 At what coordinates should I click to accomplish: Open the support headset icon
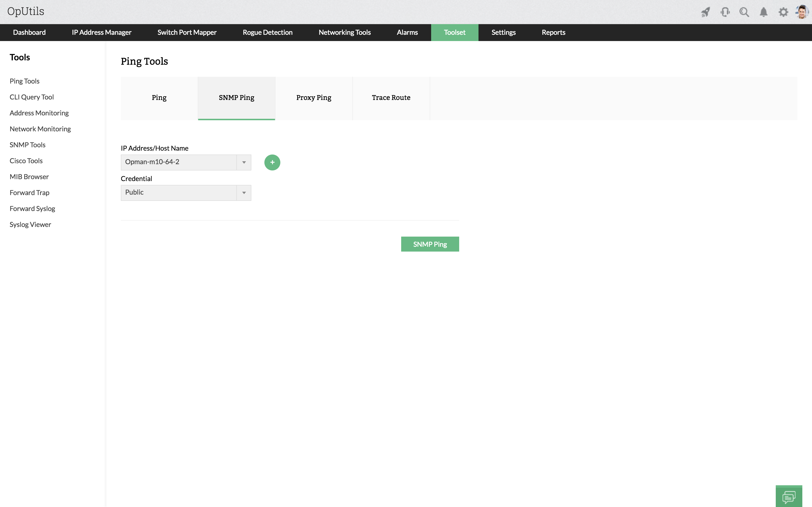click(725, 12)
